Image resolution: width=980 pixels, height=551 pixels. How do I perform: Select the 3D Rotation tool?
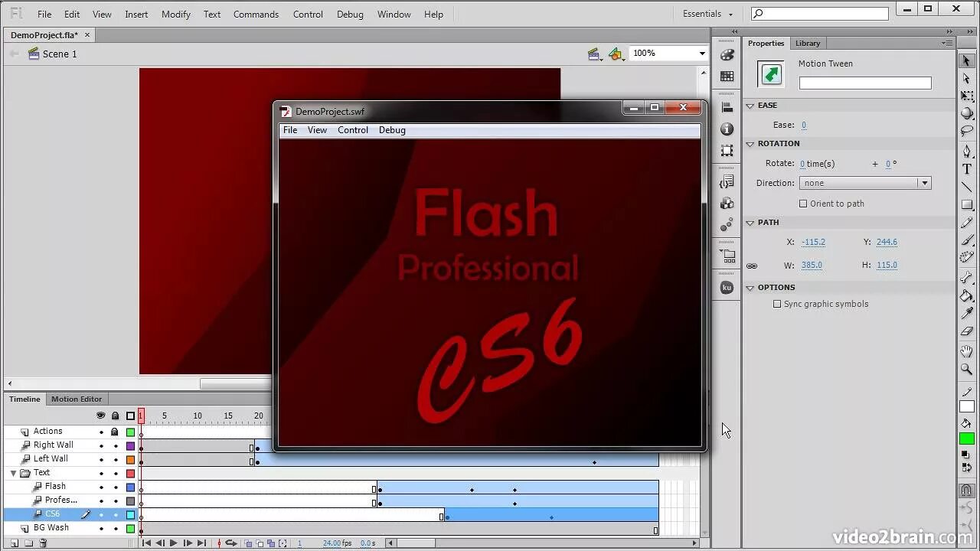click(966, 114)
